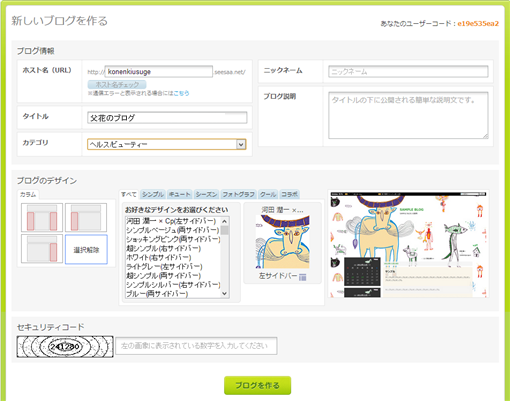Click the large sample blog preview image
This screenshot has width=510, height=401.
point(408,244)
